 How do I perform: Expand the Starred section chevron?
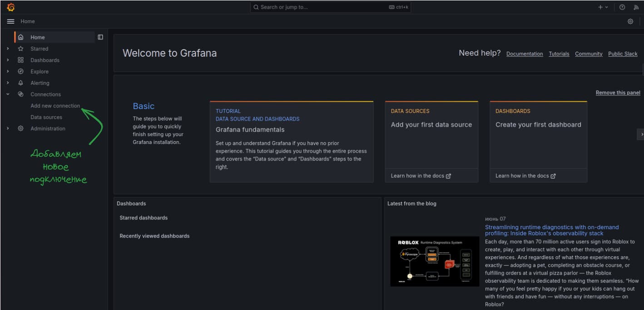pos(8,49)
